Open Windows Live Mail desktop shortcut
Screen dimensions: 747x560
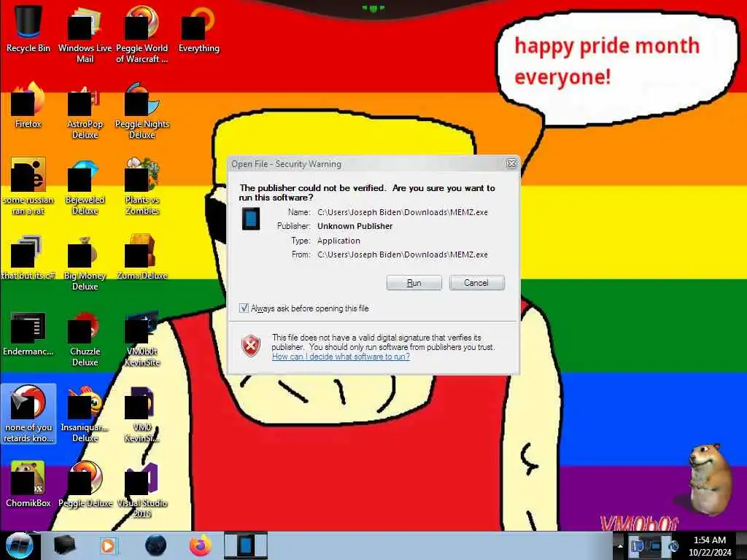pos(85,34)
